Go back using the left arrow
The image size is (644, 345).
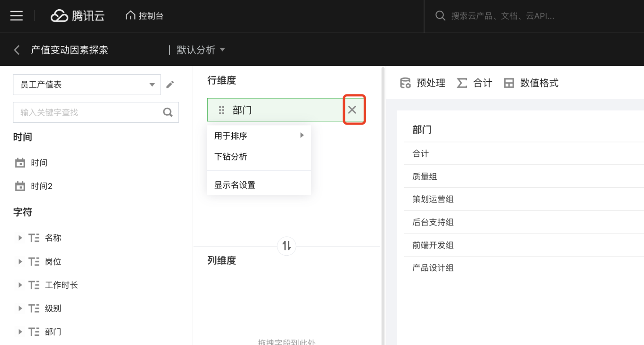[17, 50]
